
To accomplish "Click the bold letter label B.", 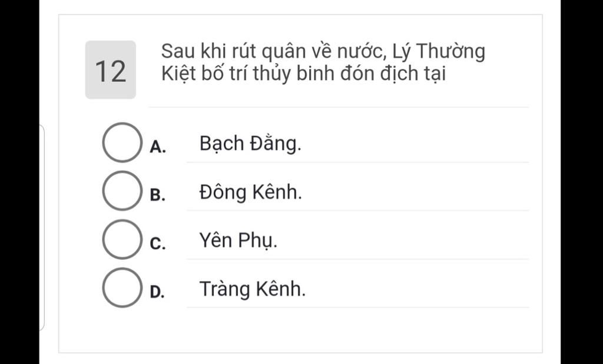I will click(x=158, y=196).
